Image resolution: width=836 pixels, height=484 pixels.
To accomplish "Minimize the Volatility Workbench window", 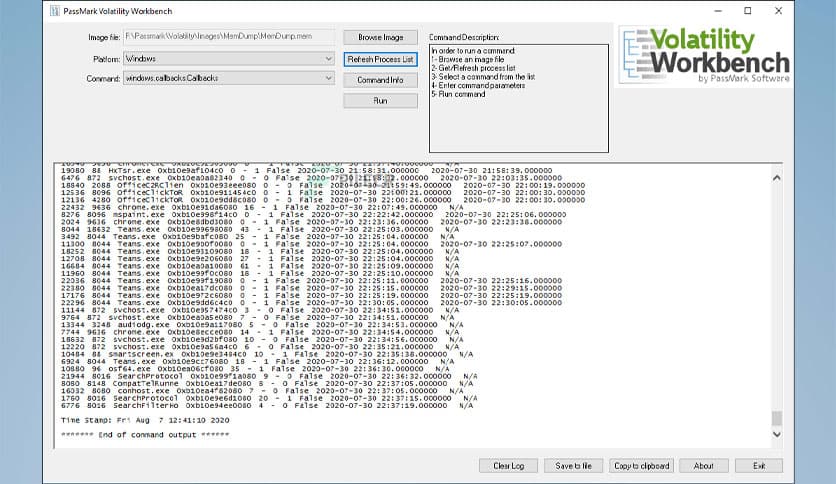I will 718,11.
